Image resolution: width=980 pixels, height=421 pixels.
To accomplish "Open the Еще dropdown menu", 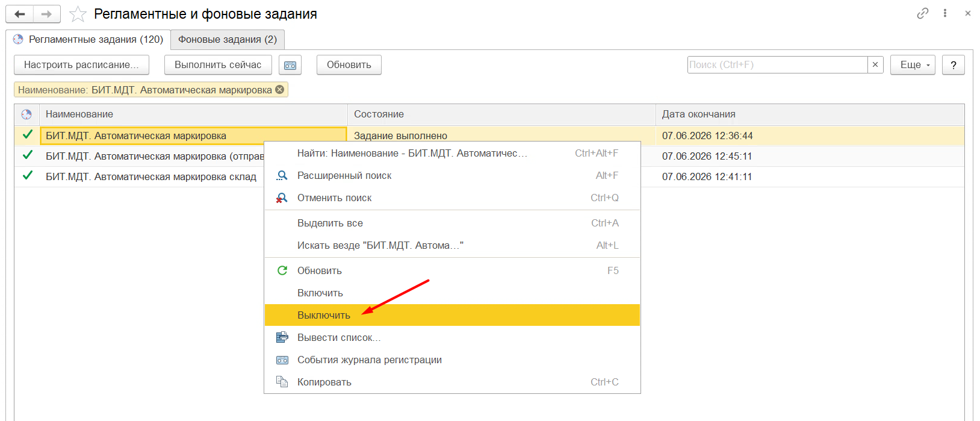I will pos(913,65).
